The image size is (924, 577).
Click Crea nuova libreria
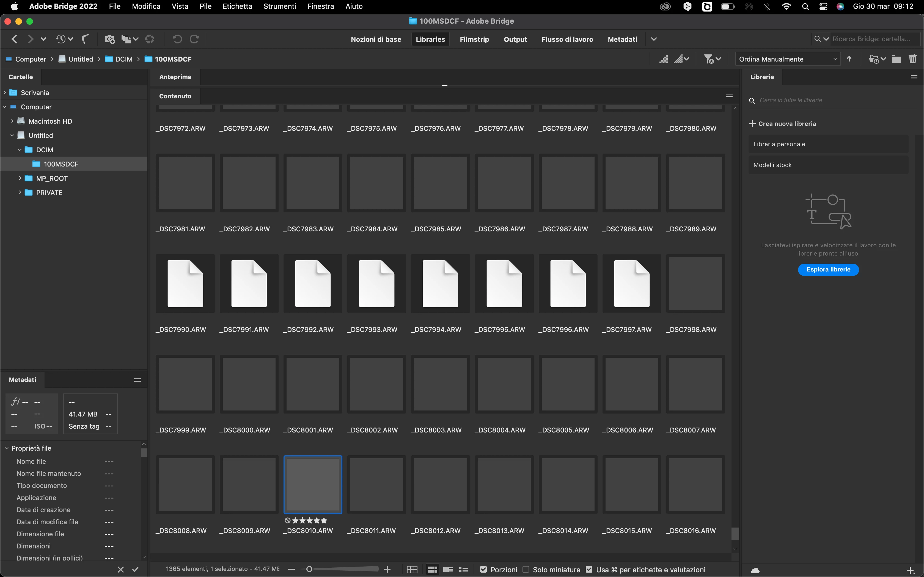click(x=782, y=124)
